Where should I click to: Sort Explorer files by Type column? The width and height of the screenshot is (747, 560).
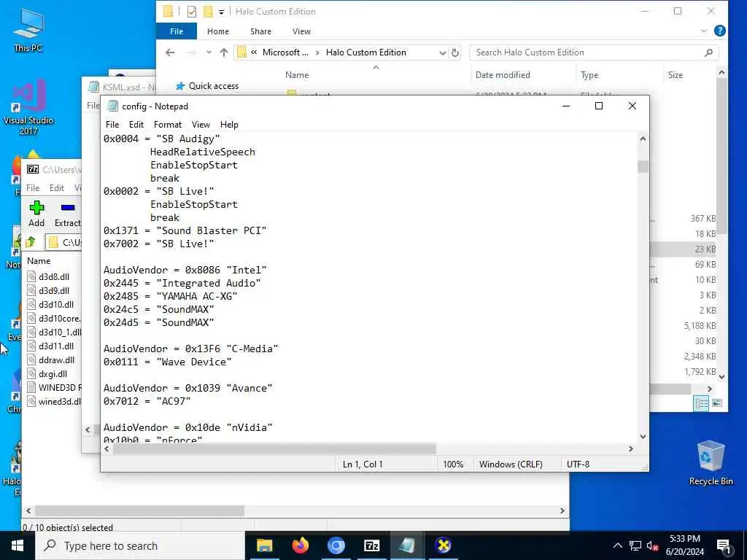589,75
